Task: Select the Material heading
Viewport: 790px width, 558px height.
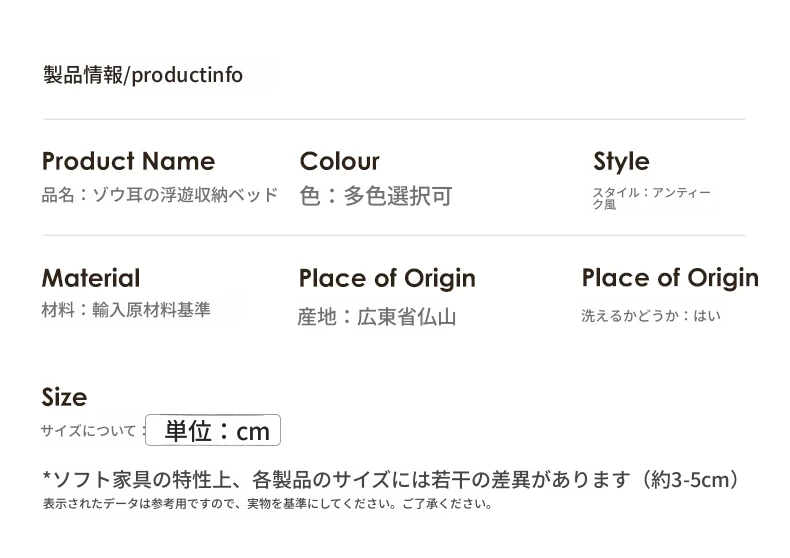Action: [x=91, y=278]
